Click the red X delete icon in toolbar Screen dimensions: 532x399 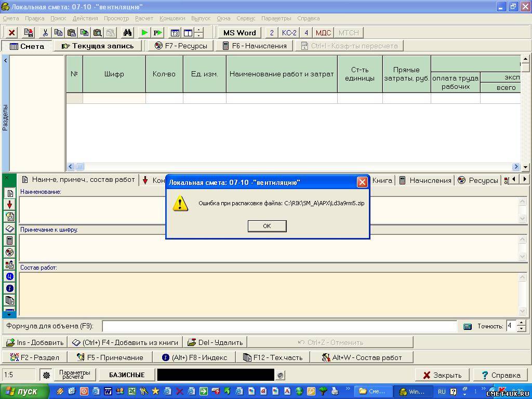coord(12,33)
